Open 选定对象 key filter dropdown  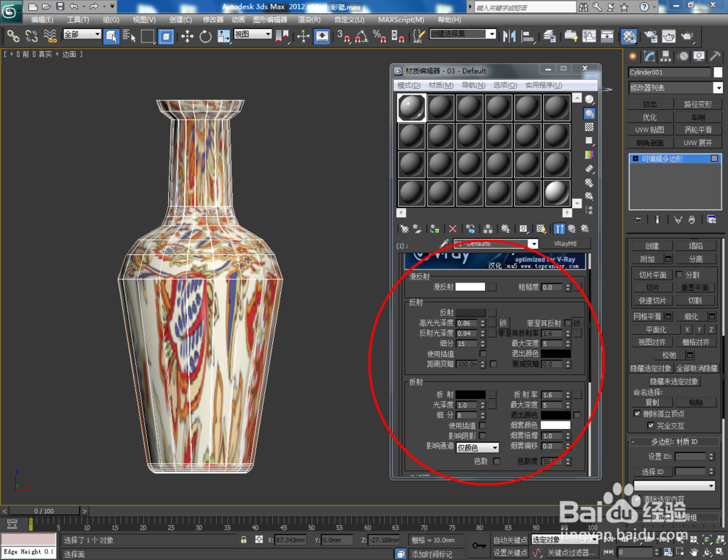pos(564,540)
